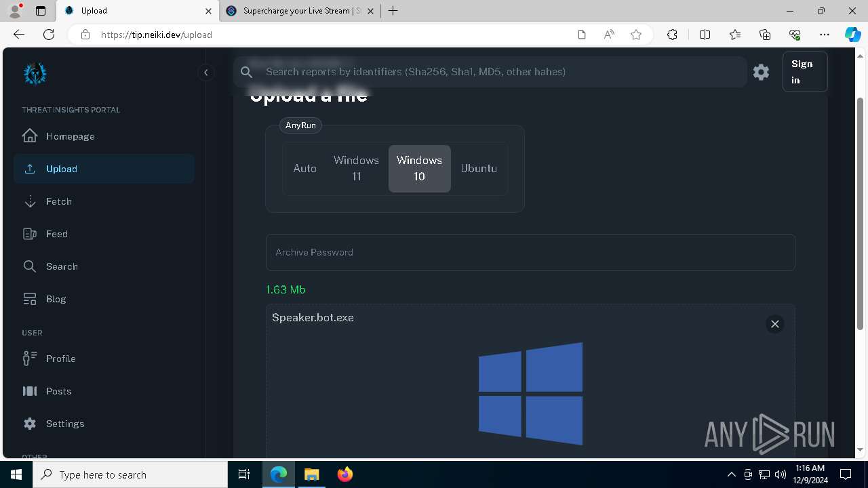This screenshot has height=488, width=868.
Task: Open the immersive reader page icon
Action: (x=581, y=35)
